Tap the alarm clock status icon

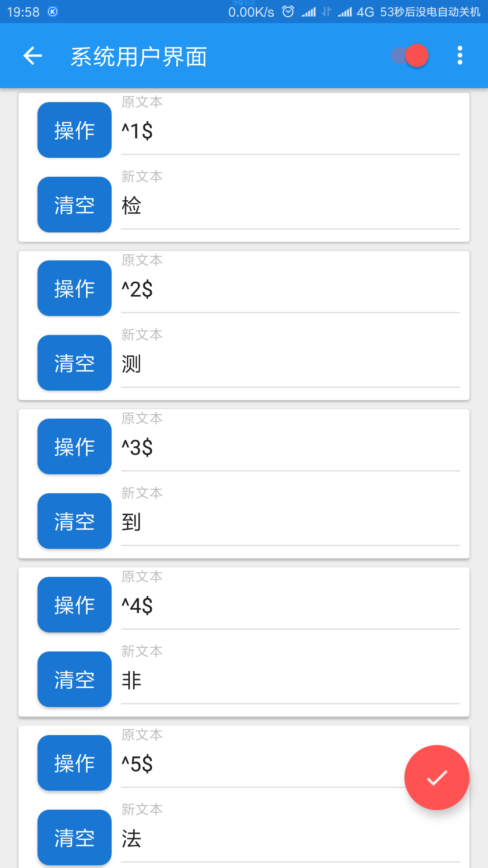(x=288, y=12)
